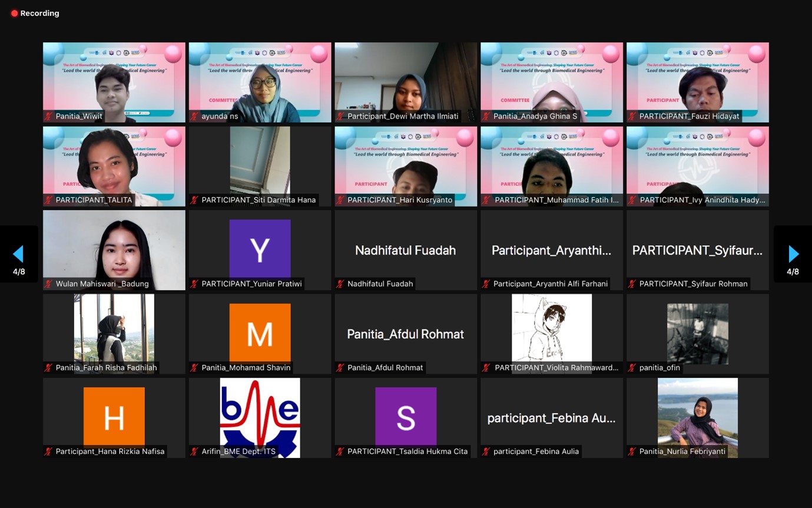The image size is (812, 508).
Task: Go to the previous gallery page using the left arrow
Action: [x=18, y=254]
